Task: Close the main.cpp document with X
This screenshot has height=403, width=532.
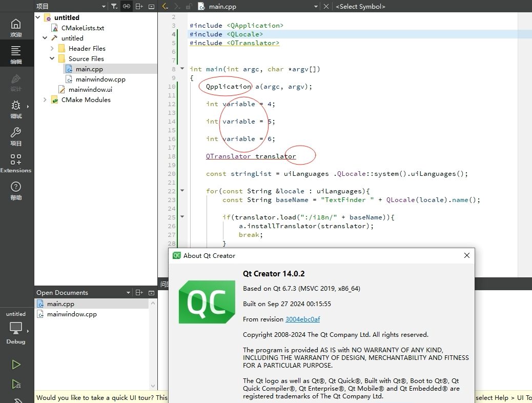Action: coord(326,6)
